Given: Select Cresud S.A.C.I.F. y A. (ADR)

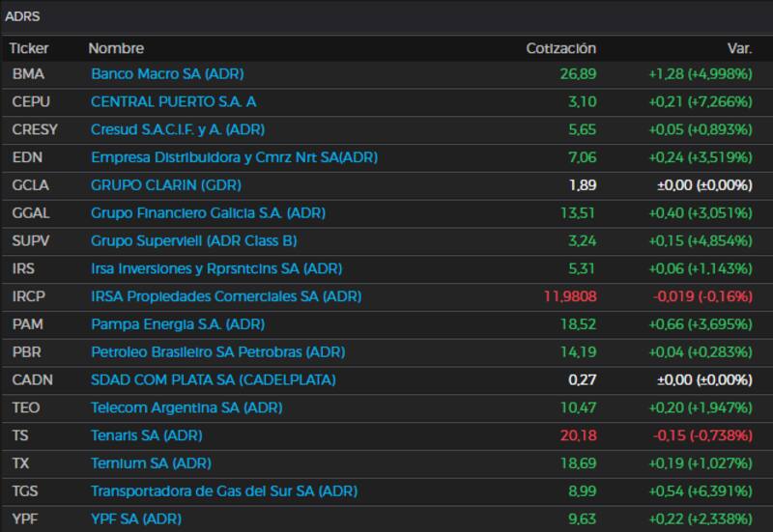Looking at the screenshot, I should [x=177, y=129].
